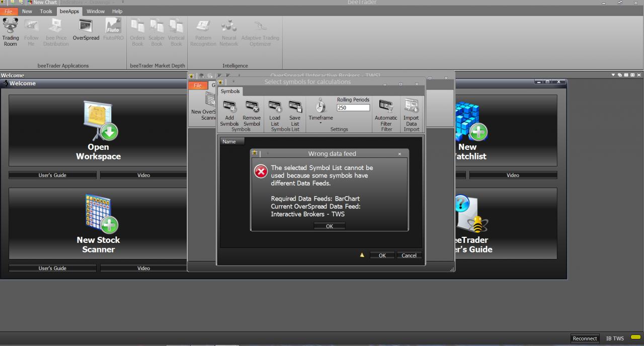This screenshot has width=644, height=346.
Task: Click Cancel in the symbols dialog
Action: point(409,255)
